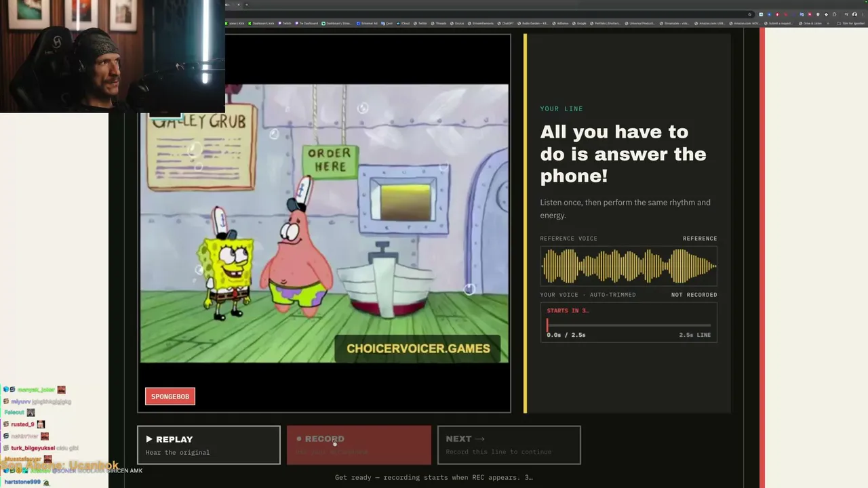Click the username turk_bilgeyuksel in chat
Image resolution: width=868 pixels, height=488 pixels.
click(33, 448)
